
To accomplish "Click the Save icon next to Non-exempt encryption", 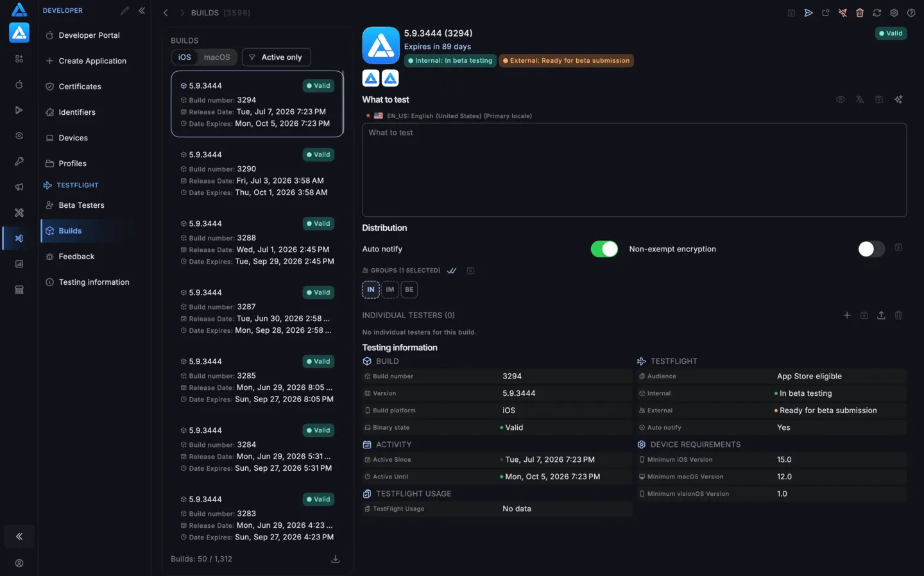I will click(x=898, y=248).
